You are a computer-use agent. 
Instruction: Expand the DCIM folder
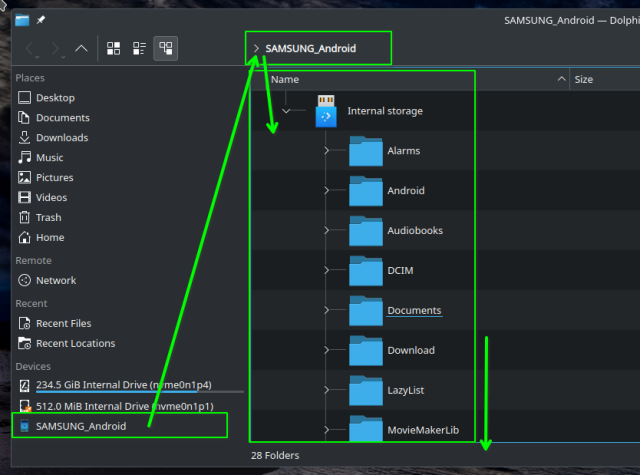point(326,271)
